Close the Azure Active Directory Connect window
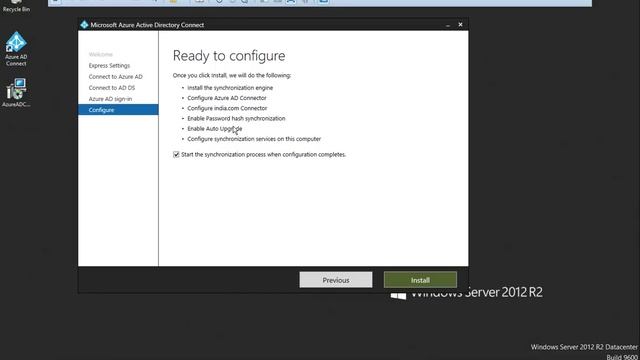Screen dimensions: 640x360 coord(460,25)
